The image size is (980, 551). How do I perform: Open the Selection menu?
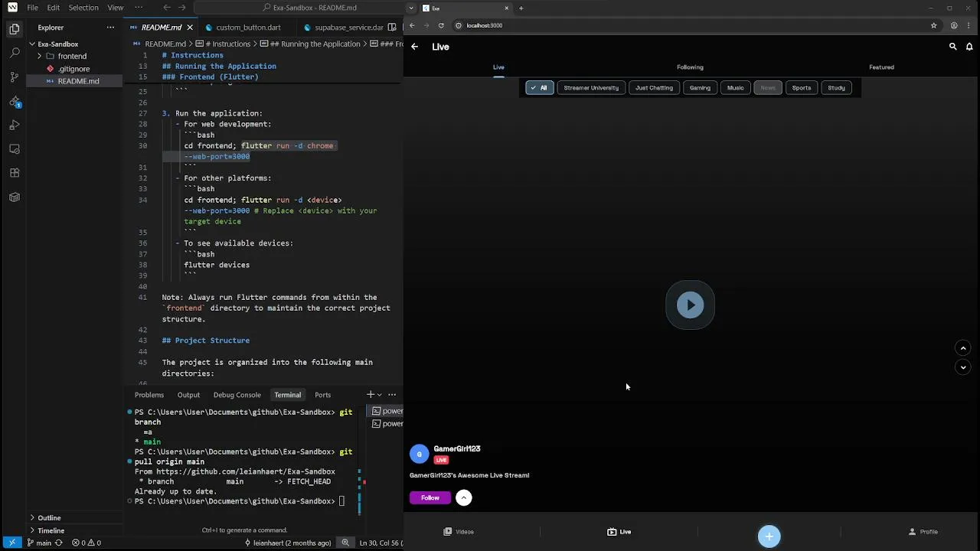83,8
